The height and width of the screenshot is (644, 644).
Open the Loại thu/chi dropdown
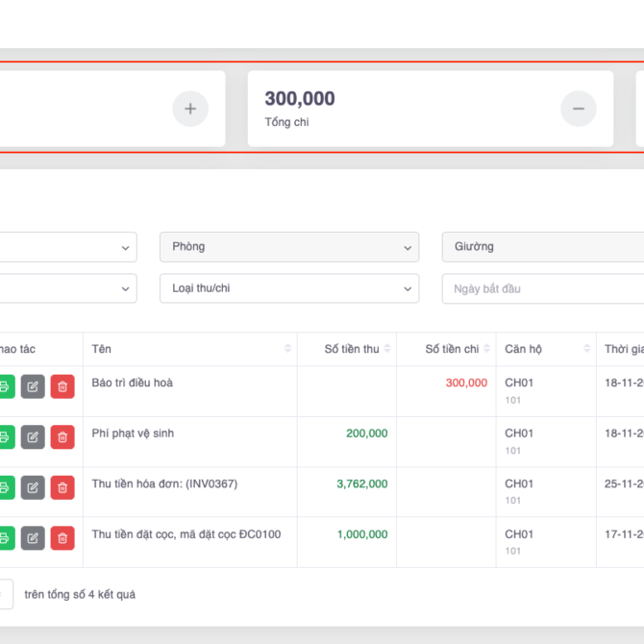288,288
